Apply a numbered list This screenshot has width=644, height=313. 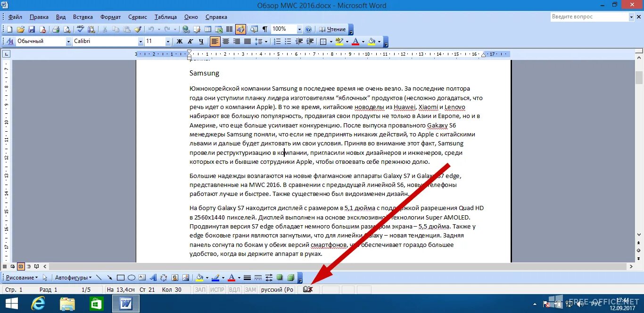click(278, 42)
